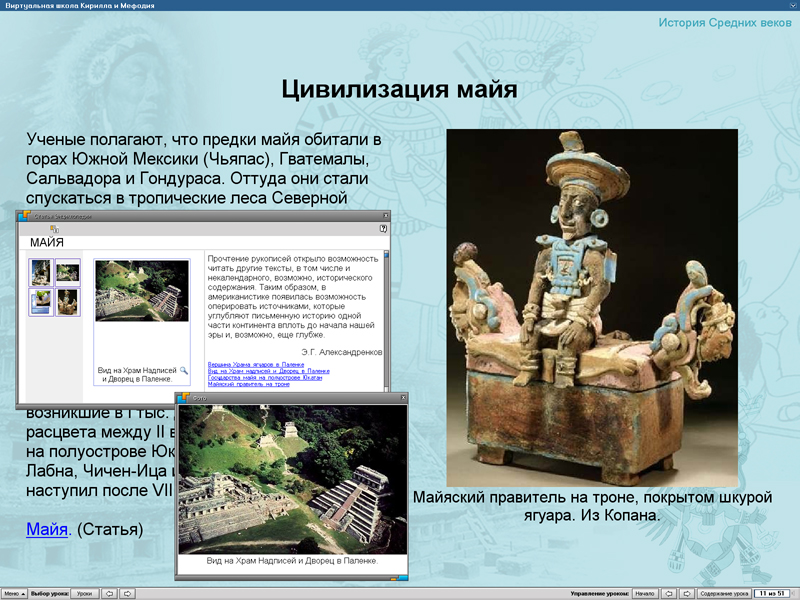800x600 pixels.
Task: Close the Фото window
Action: (x=404, y=397)
